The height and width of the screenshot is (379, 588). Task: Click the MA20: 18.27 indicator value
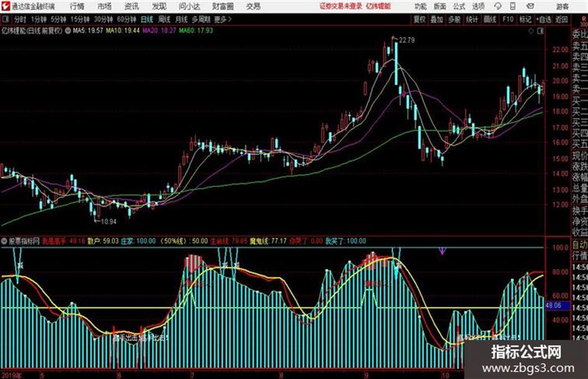[159, 30]
